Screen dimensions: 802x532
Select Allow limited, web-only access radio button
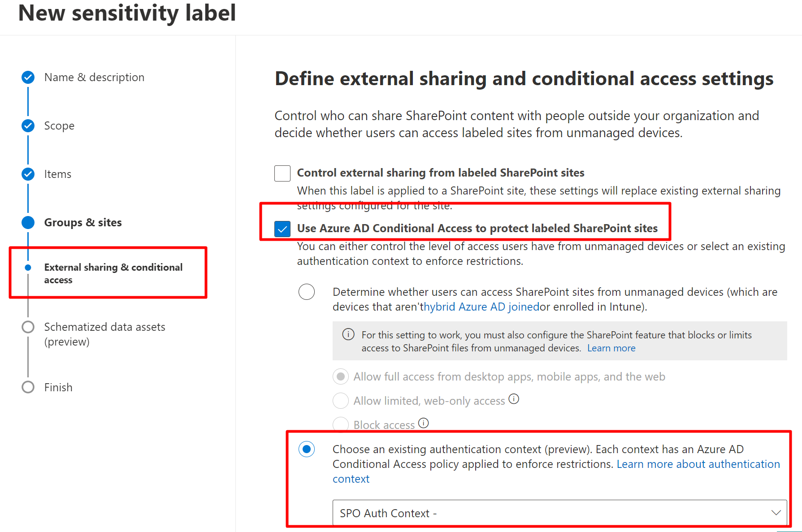coord(341,401)
